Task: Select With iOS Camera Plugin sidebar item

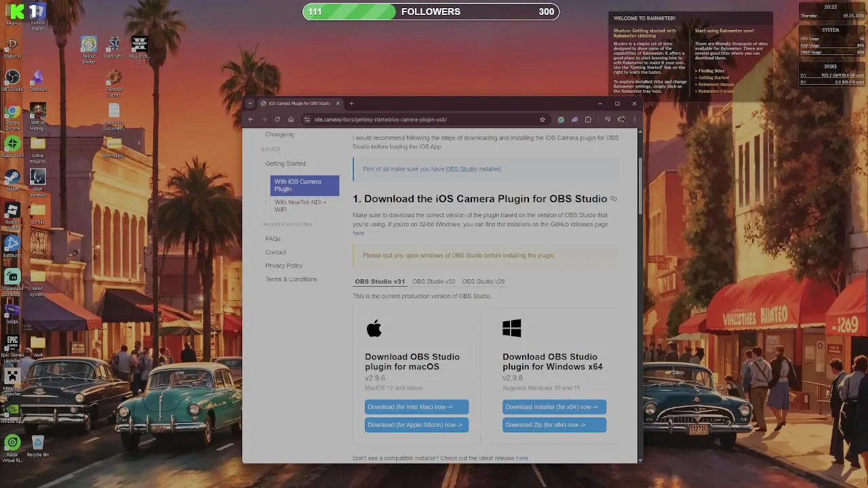Action: (x=304, y=185)
